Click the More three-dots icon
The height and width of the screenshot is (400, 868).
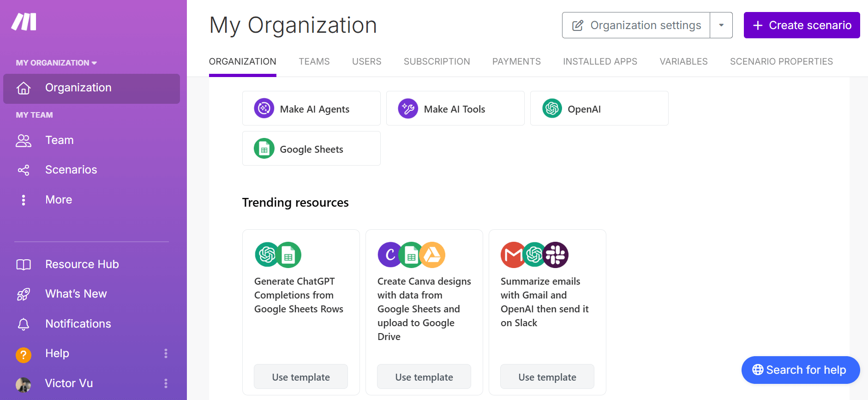[24, 200]
